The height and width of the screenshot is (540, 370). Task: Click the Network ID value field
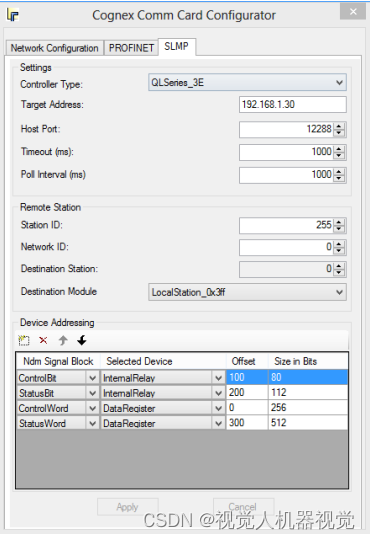coord(287,247)
